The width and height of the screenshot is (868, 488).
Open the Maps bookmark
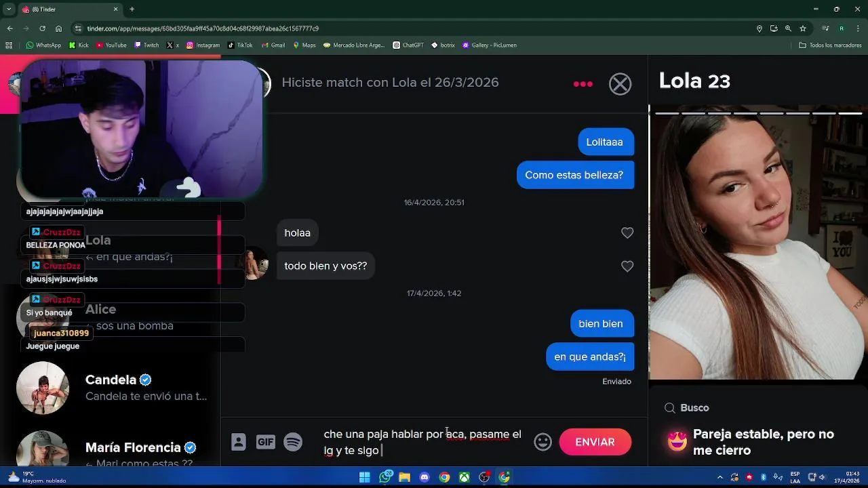click(304, 45)
